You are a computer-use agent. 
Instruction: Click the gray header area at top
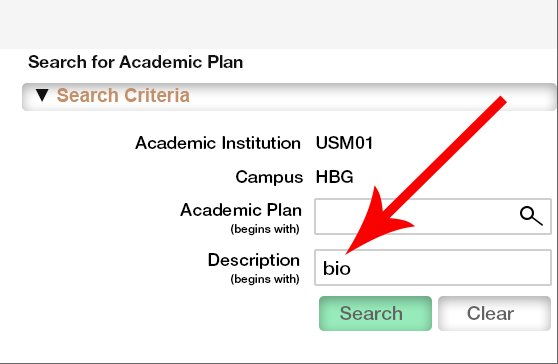pyautogui.click(x=279, y=24)
